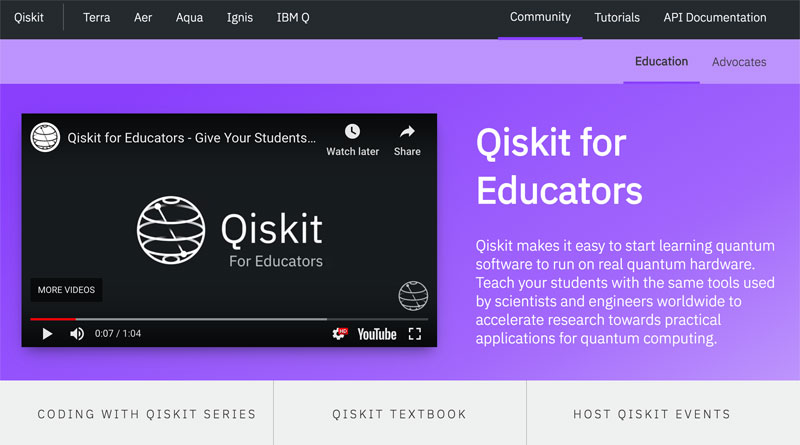The height and width of the screenshot is (445, 800).
Task: Click the Share arrow icon
Action: point(407,132)
